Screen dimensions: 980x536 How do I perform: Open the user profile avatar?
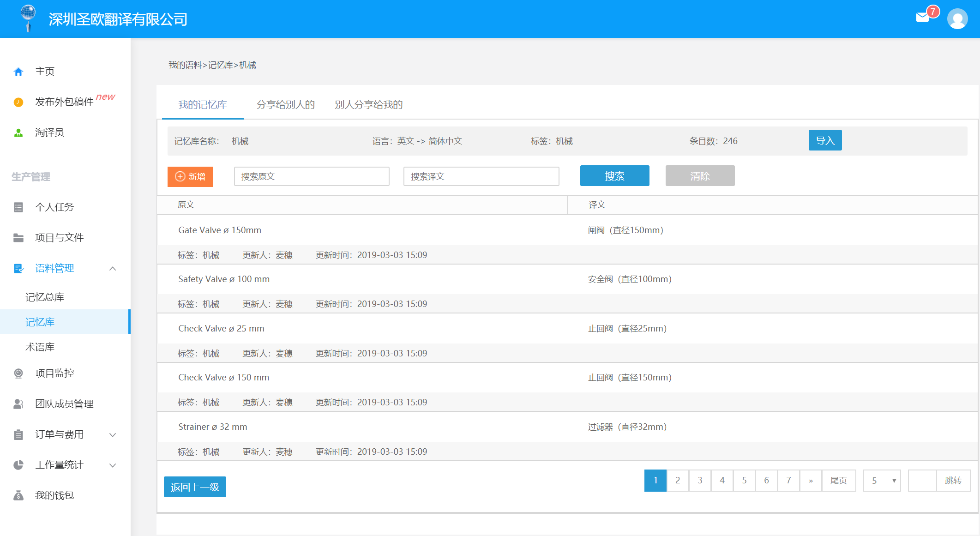(957, 19)
